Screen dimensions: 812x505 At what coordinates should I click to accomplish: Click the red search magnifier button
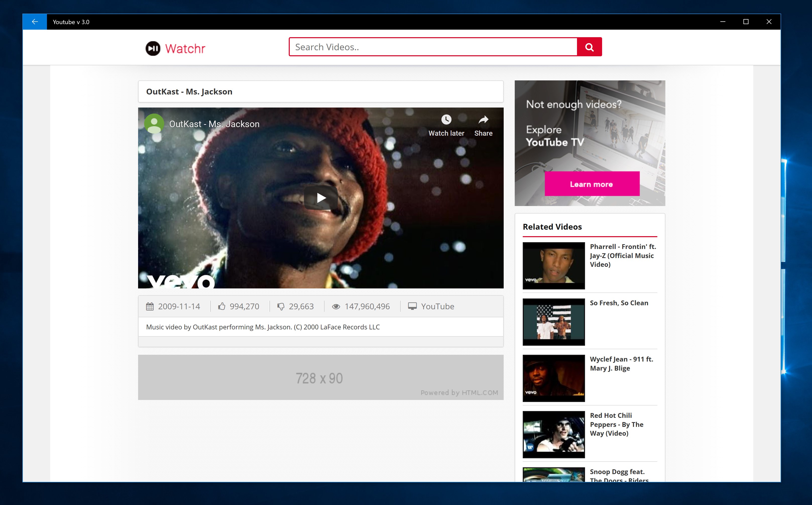(x=589, y=47)
